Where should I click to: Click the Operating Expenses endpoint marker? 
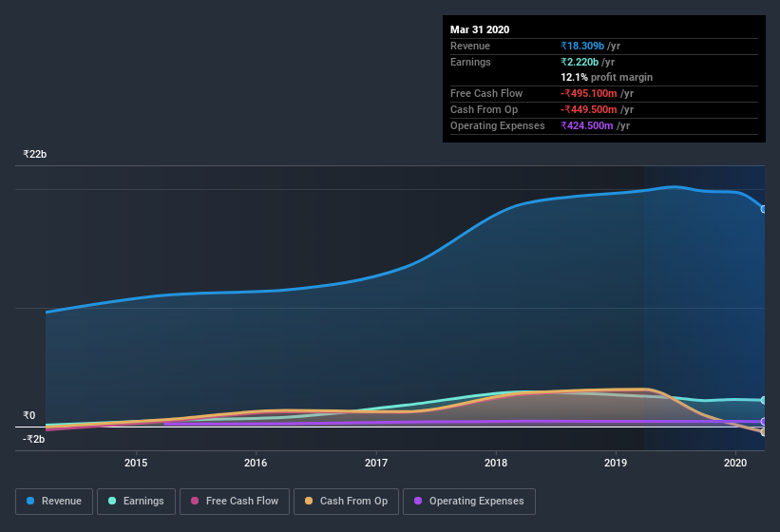[x=764, y=422]
